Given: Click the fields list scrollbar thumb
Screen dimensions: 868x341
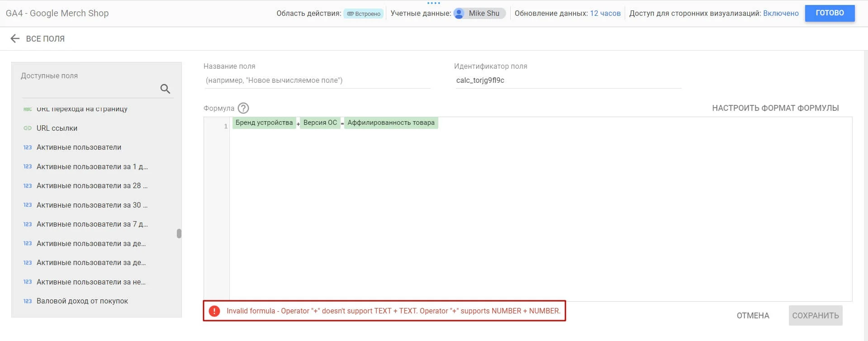Looking at the screenshot, I should 179,233.
